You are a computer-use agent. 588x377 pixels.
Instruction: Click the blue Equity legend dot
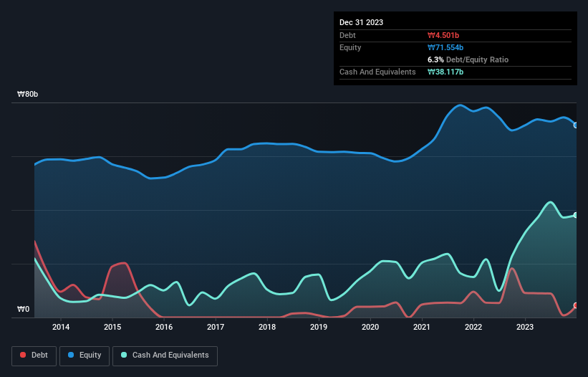pos(71,355)
